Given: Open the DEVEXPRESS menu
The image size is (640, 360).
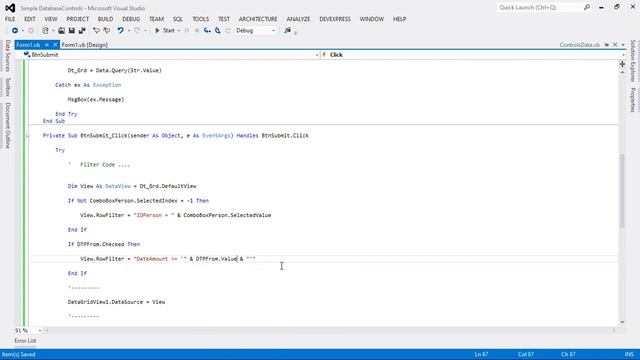Looking at the screenshot, I should (x=335, y=19).
